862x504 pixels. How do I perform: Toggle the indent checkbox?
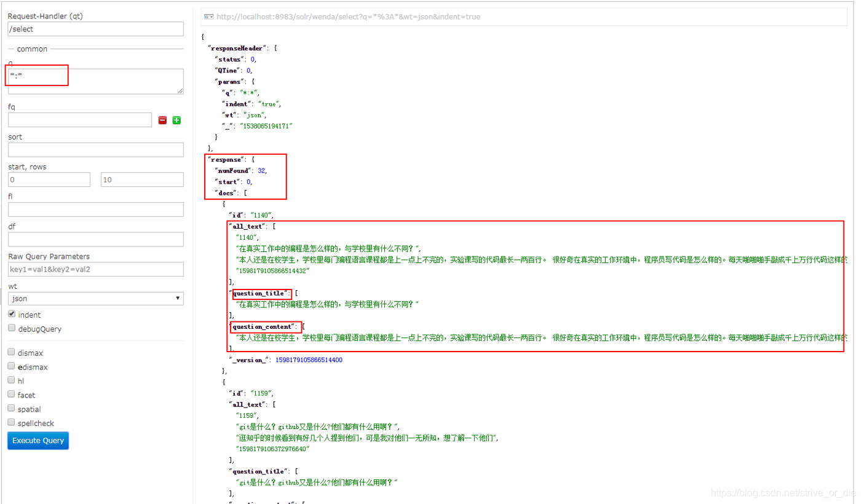point(12,314)
